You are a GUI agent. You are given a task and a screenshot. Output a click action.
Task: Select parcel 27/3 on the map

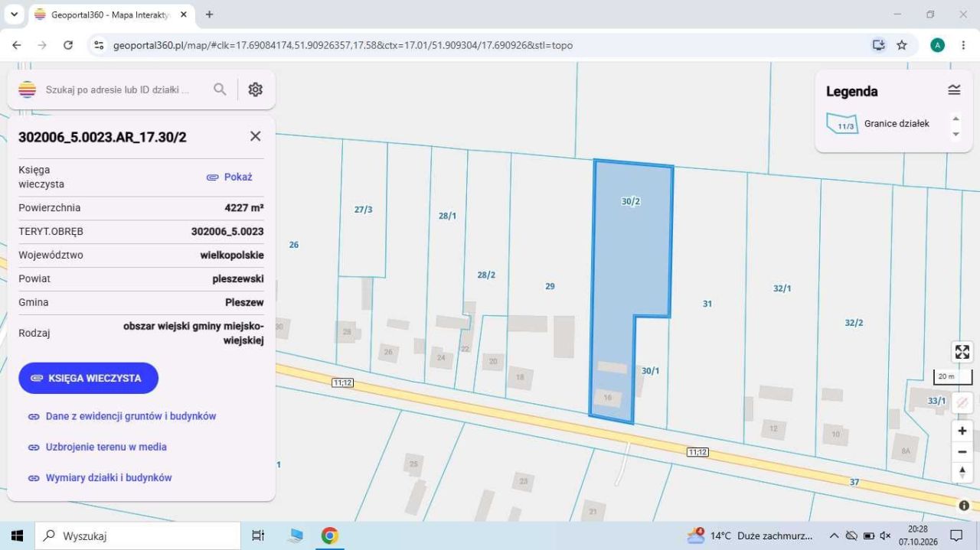pos(363,210)
